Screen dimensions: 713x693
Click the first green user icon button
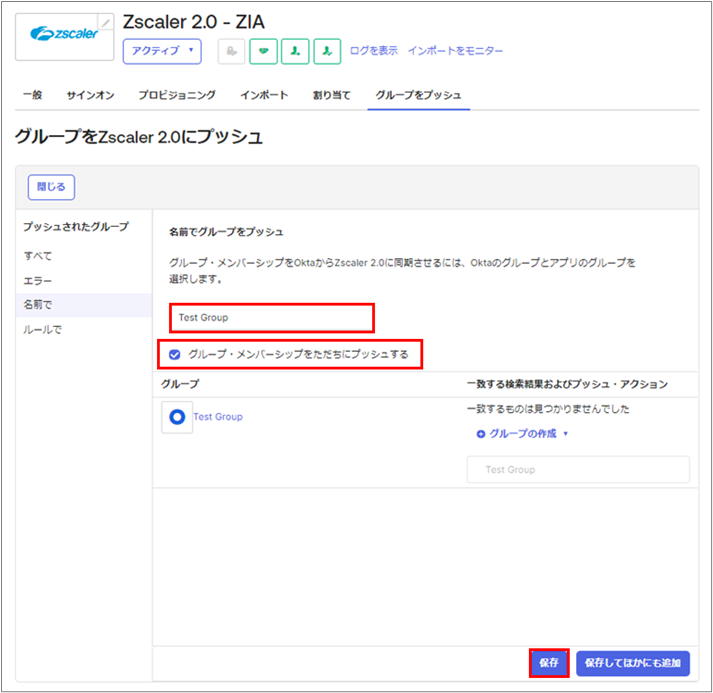click(x=295, y=51)
